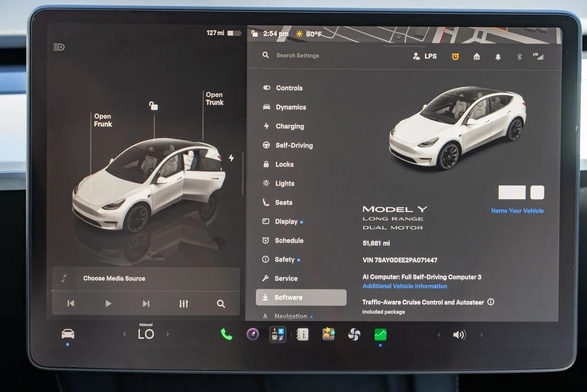Tap the car controls icon in the dock

[x=68, y=334]
